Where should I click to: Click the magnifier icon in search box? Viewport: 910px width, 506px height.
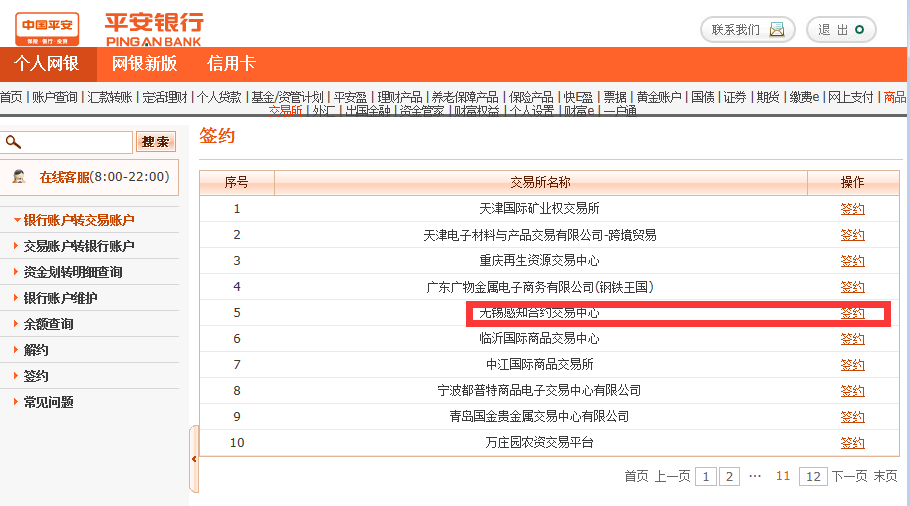click(x=13, y=142)
